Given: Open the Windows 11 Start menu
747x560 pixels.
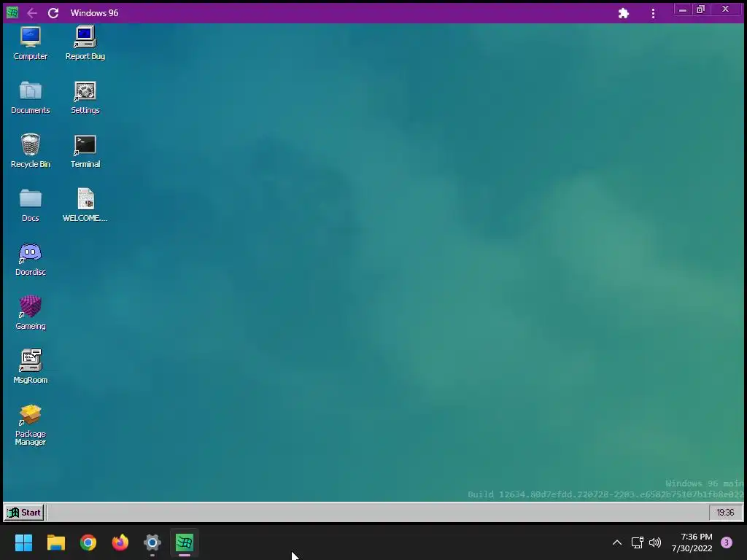Looking at the screenshot, I should (23, 542).
